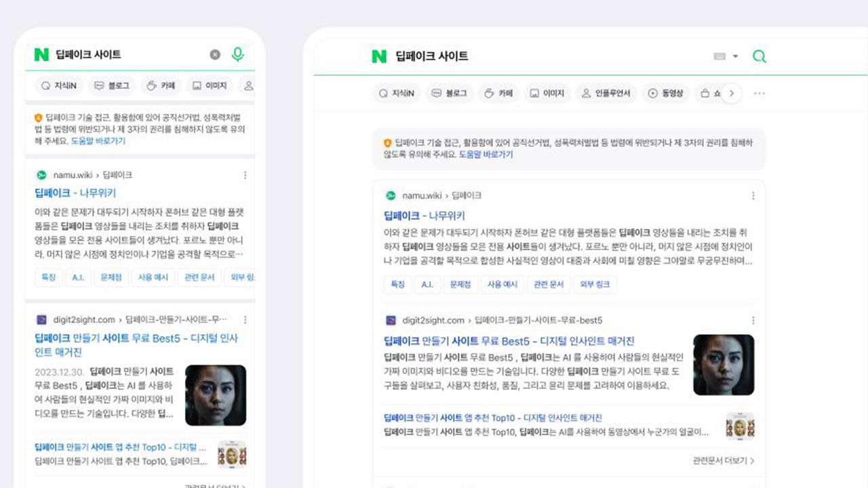
Task: Open namu.wiki result options menu in desktop view
Action: click(753, 196)
